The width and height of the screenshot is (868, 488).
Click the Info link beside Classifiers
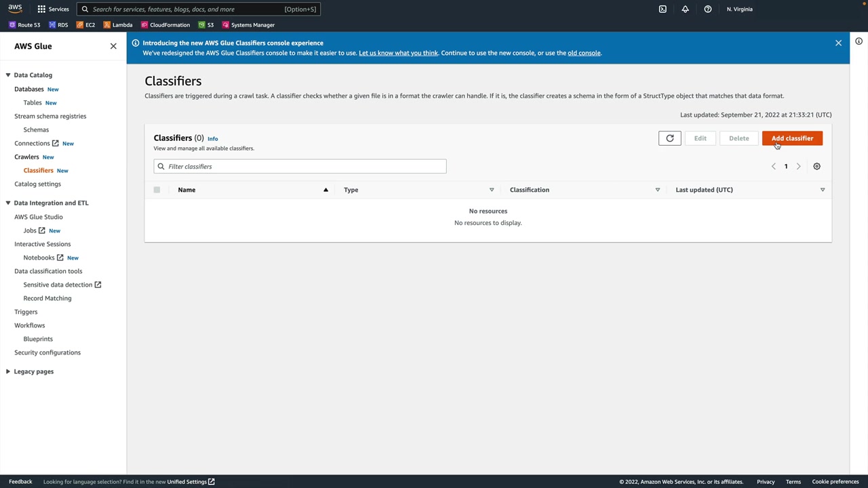pyautogui.click(x=212, y=138)
